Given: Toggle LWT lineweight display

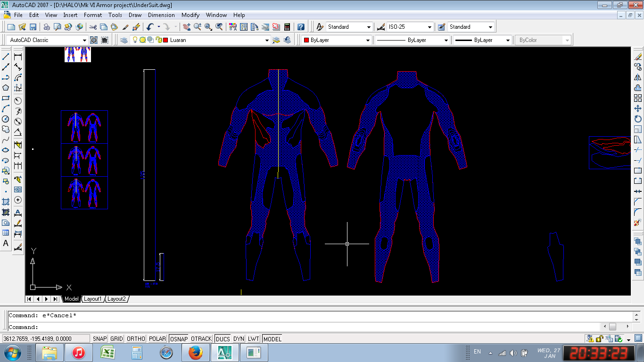Looking at the screenshot, I should 254,339.
